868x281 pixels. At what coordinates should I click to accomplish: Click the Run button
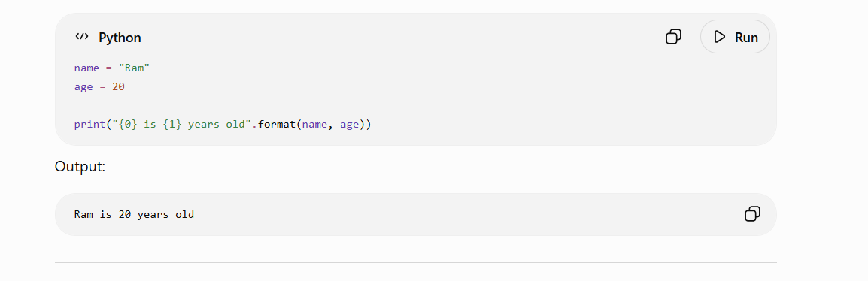click(735, 37)
